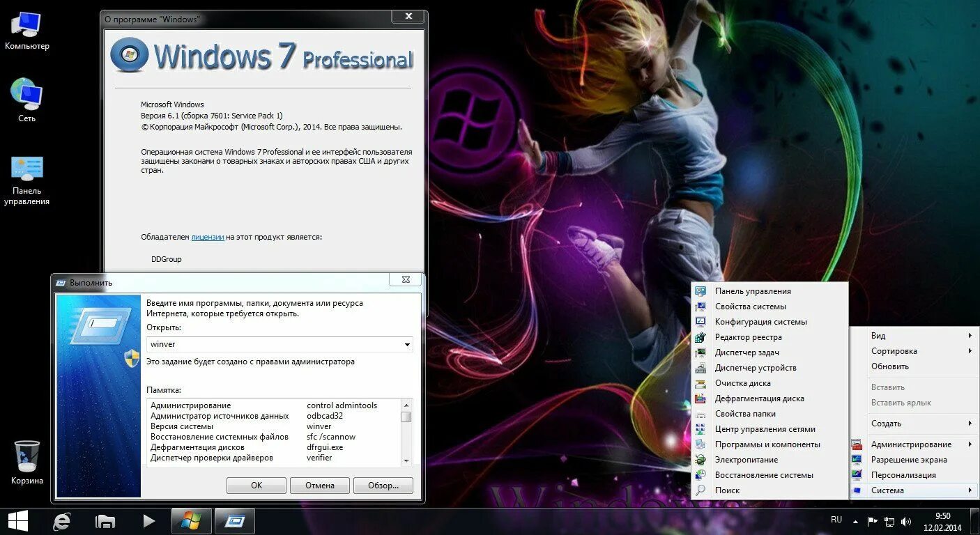Image resolution: width=980 pixels, height=535 pixels.
Task: Close the О программе Windows window
Action: (408, 16)
